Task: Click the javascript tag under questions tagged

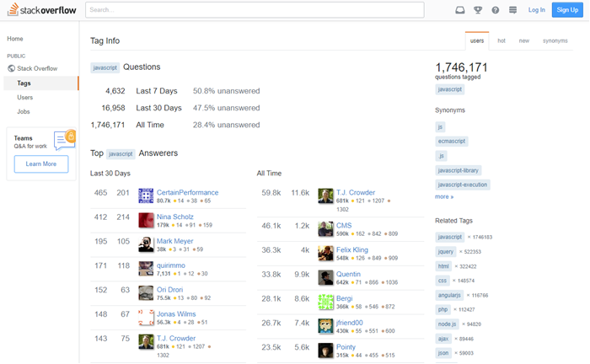Action: point(449,89)
